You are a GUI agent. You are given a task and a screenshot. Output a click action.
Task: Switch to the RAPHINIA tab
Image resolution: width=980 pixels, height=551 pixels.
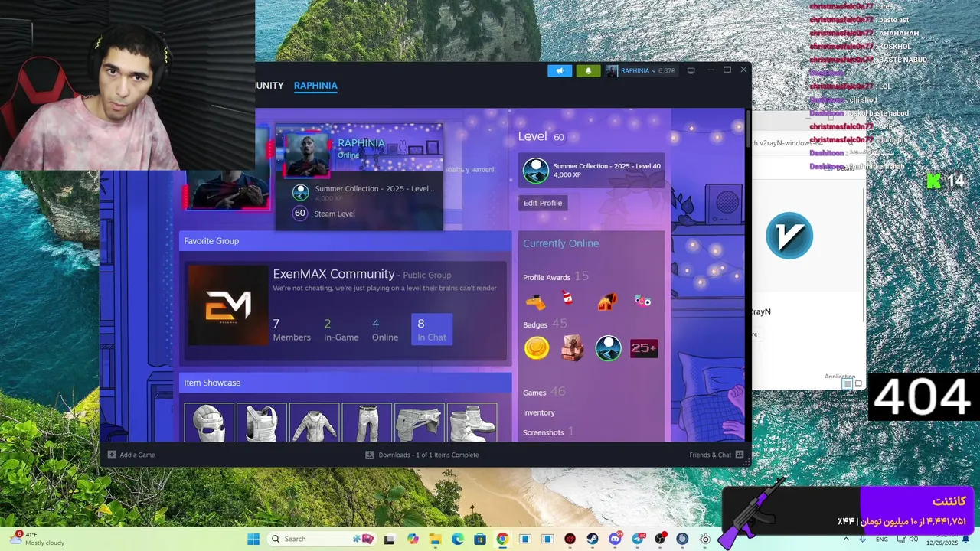pos(315,86)
